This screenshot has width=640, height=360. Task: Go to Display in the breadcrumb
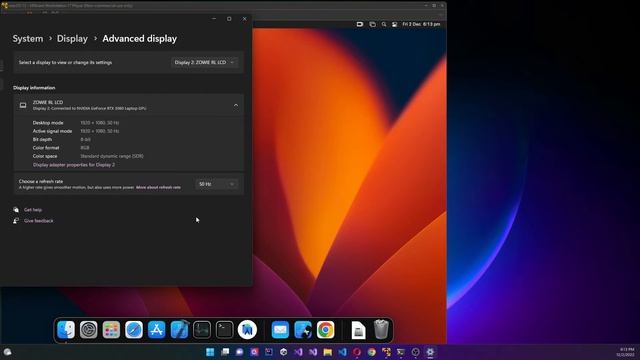[72, 39]
